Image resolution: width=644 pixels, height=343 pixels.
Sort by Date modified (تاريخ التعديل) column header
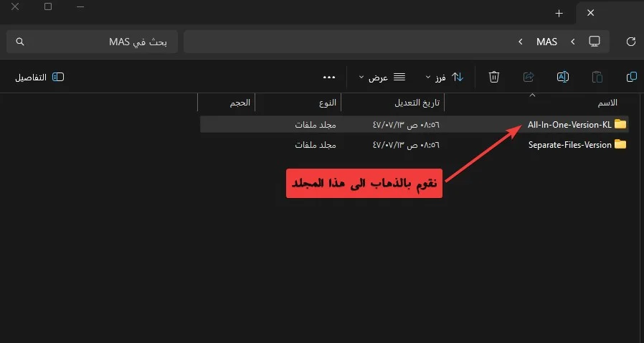pos(418,103)
